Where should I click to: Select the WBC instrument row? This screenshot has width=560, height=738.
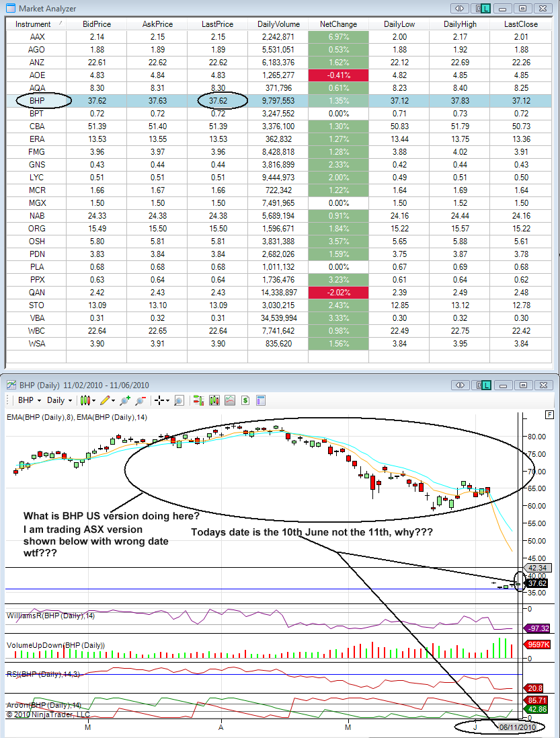(x=279, y=331)
